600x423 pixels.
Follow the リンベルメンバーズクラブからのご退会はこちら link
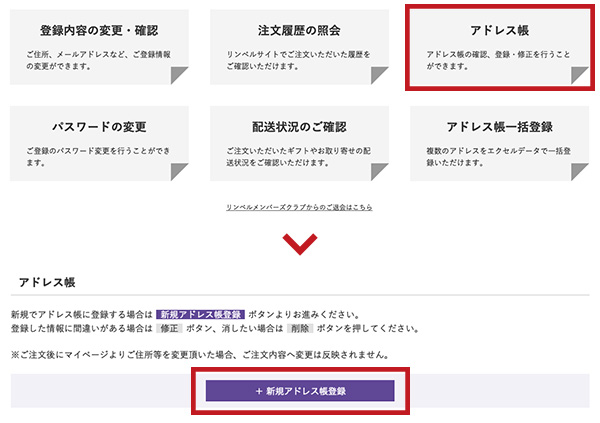pyautogui.click(x=300, y=207)
